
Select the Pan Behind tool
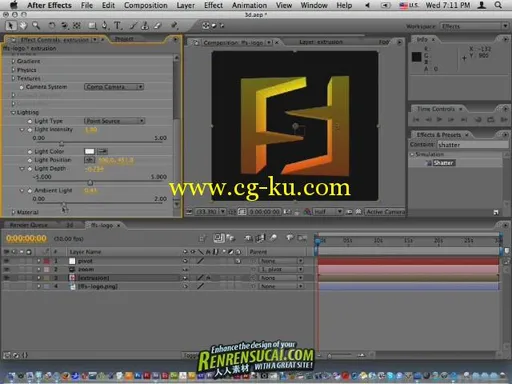[x=77, y=26]
